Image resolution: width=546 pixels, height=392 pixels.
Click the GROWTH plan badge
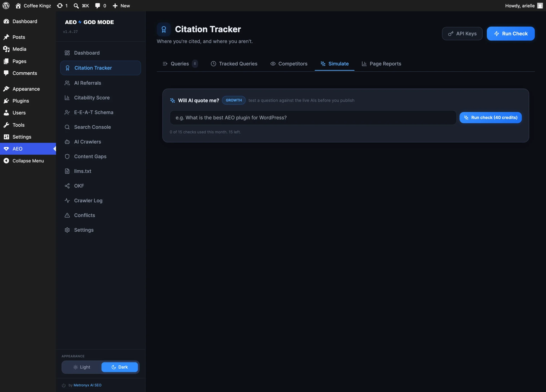[234, 100]
